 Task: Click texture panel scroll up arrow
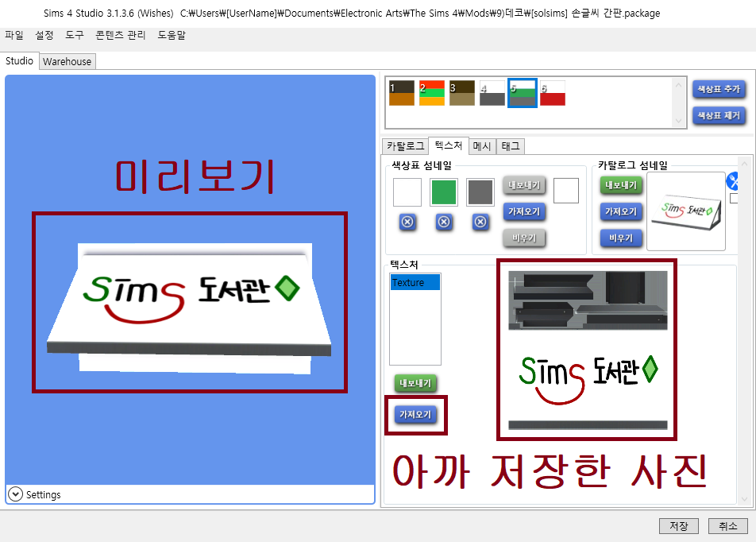click(745, 164)
